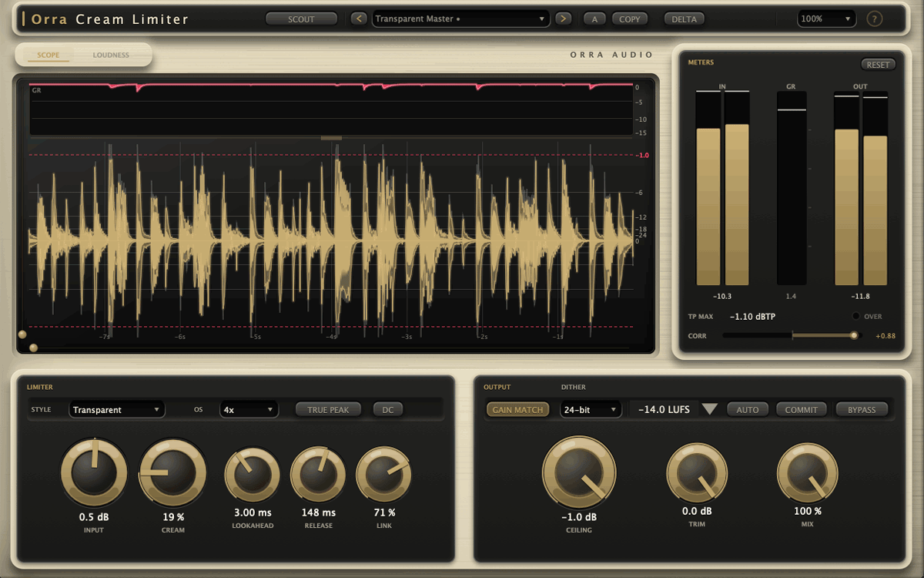Click the IN level meter

722,188
